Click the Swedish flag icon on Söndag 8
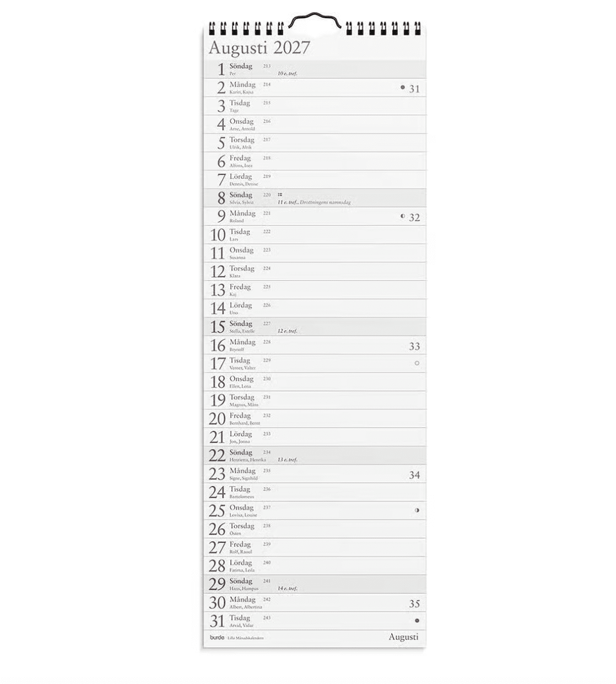Image resolution: width=616 pixels, height=684 pixels. point(280,194)
